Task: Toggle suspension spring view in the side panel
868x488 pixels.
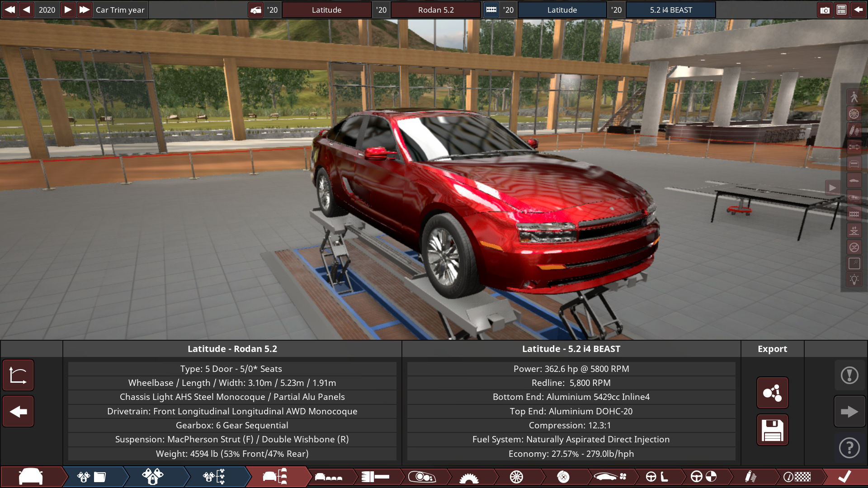Action: [854, 130]
